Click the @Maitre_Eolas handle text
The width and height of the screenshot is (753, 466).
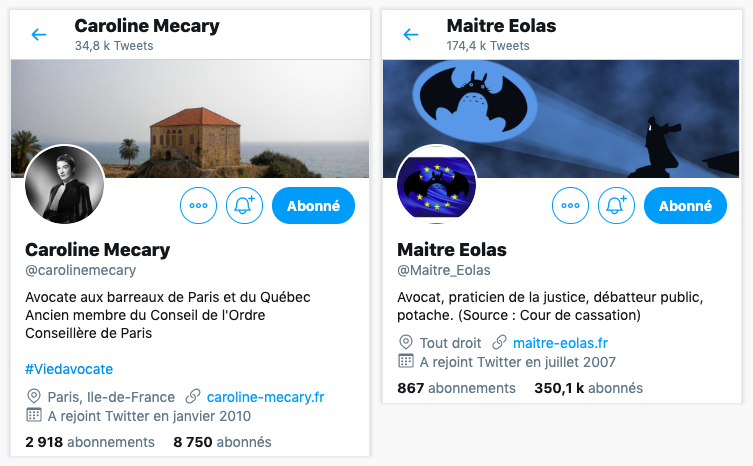tap(444, 270)
